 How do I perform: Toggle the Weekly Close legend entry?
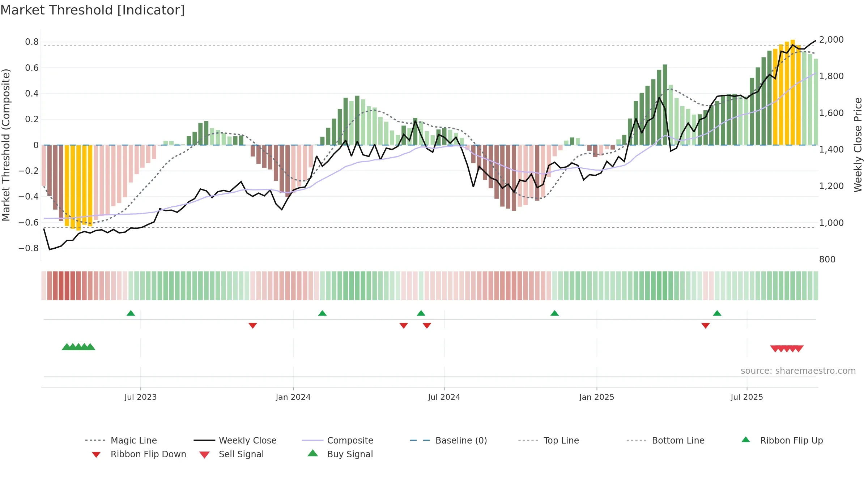click(235, 440)
